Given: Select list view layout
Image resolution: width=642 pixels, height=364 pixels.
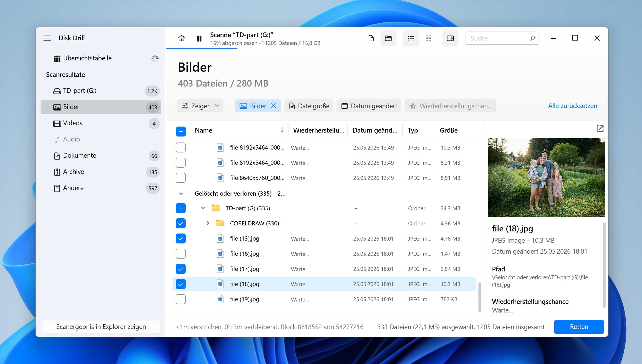Looking at the screenshot, I should pos(411,38).
